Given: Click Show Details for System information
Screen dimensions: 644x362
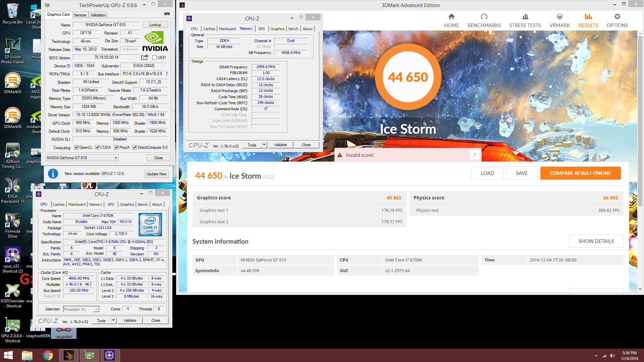Looking at the screenshot, I should (596, 241).
